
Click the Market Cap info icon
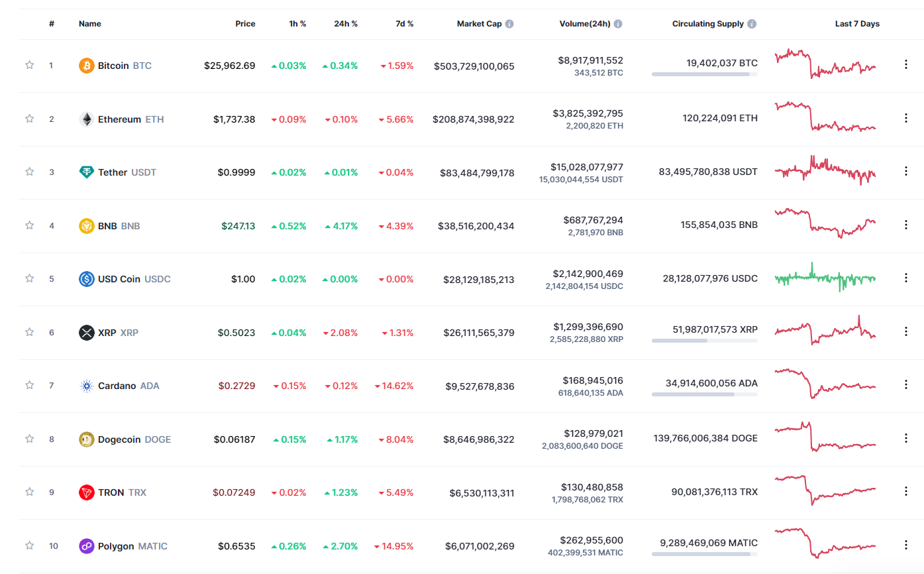(x=509, y=24)
